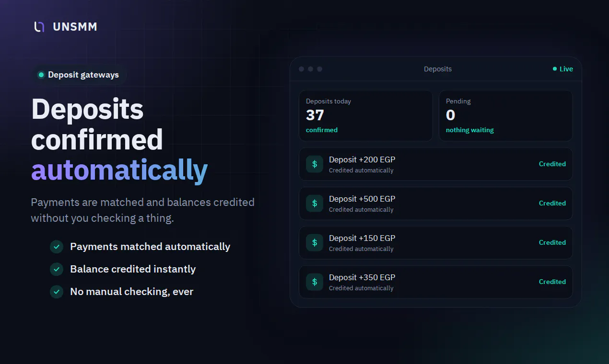
Task: Click the dollar icon beside Deposit +350 EGP
Action: coord(315,282)
